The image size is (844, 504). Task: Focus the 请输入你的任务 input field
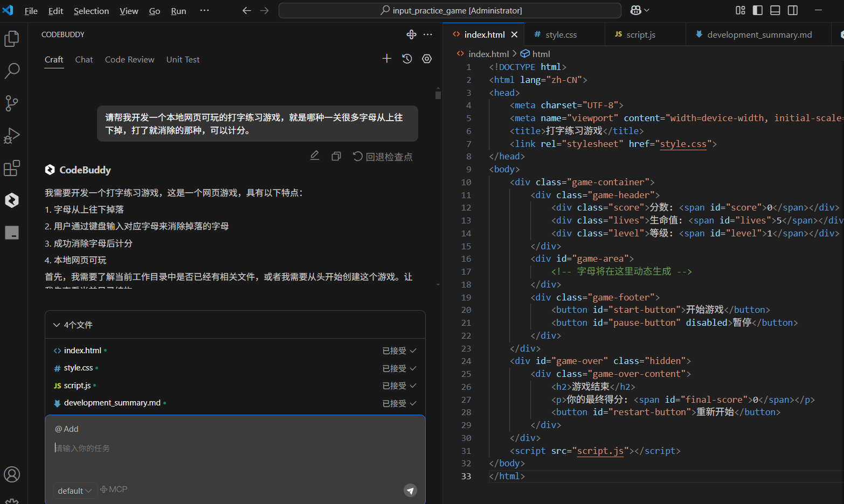tap(235, 448)
